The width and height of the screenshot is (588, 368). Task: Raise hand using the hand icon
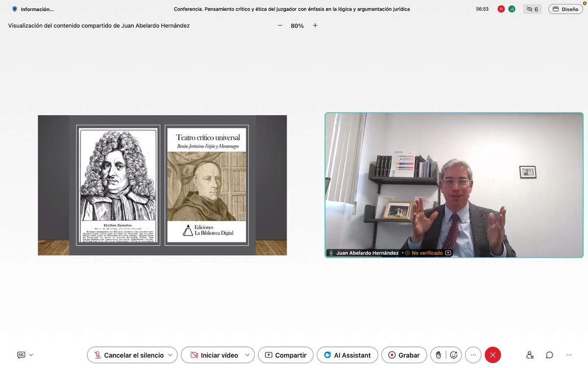pyautogui.click(x=439, y=355)
